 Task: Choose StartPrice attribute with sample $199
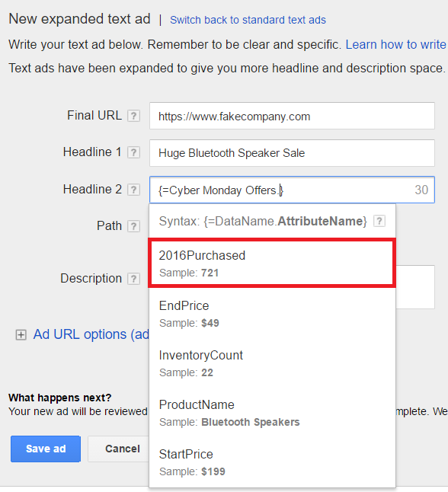point(272,462)
